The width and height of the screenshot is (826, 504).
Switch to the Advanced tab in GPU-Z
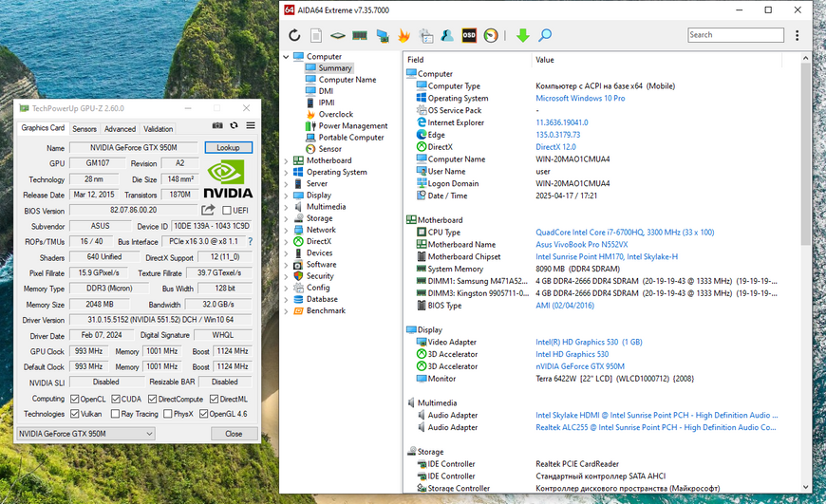120,128
